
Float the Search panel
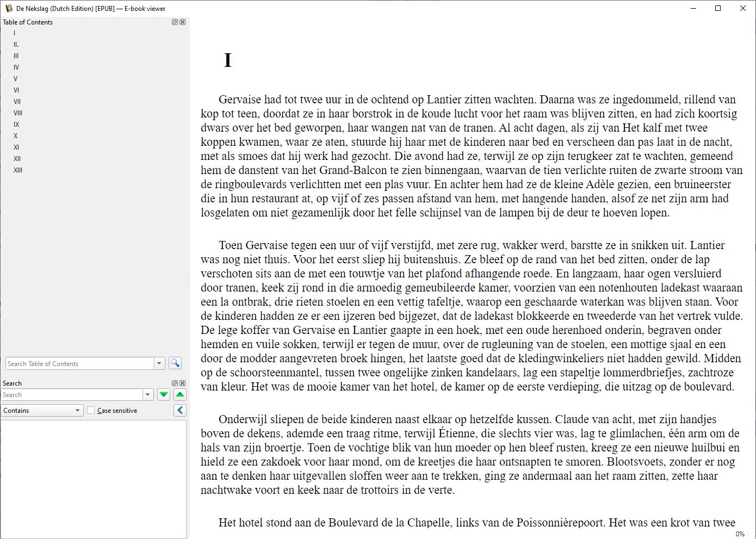(175, 383)
